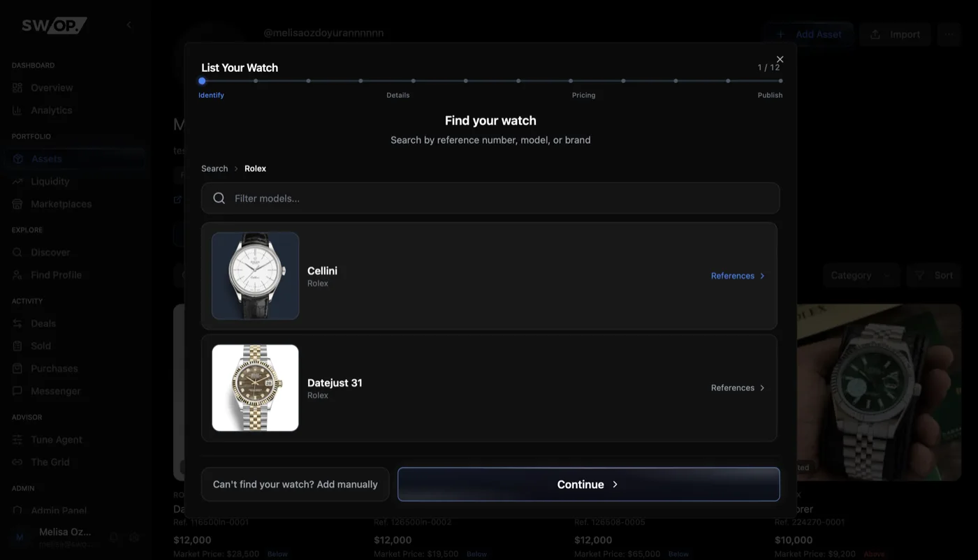Click the Analytics bar chart icon
978x560 pixels.
coord(17,110)
